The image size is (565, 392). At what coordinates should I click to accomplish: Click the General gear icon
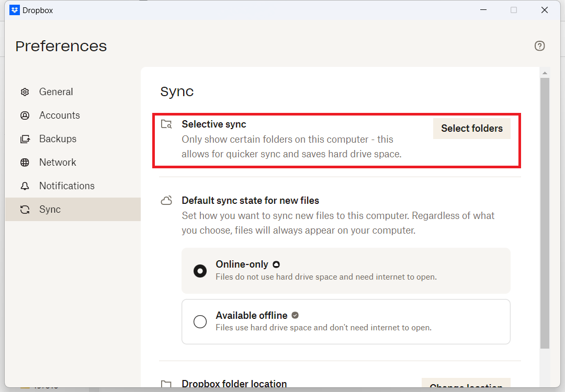coord(25,92)
